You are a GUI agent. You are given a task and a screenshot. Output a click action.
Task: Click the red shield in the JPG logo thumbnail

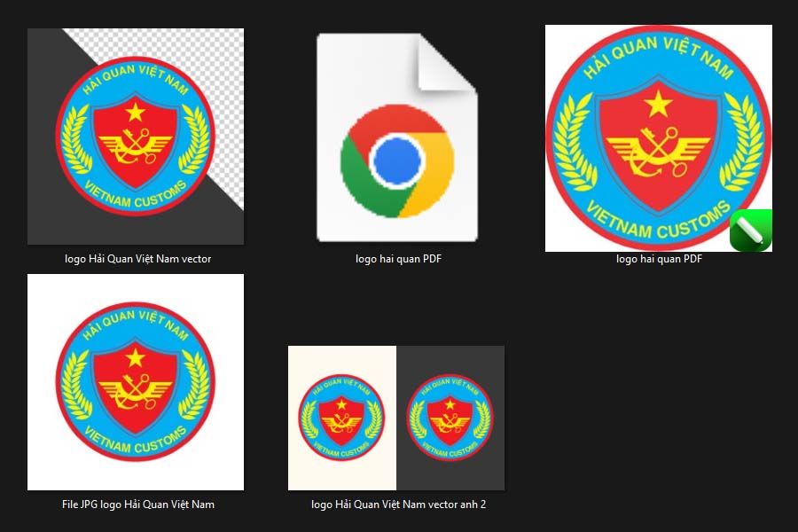[x=136, y=387]
